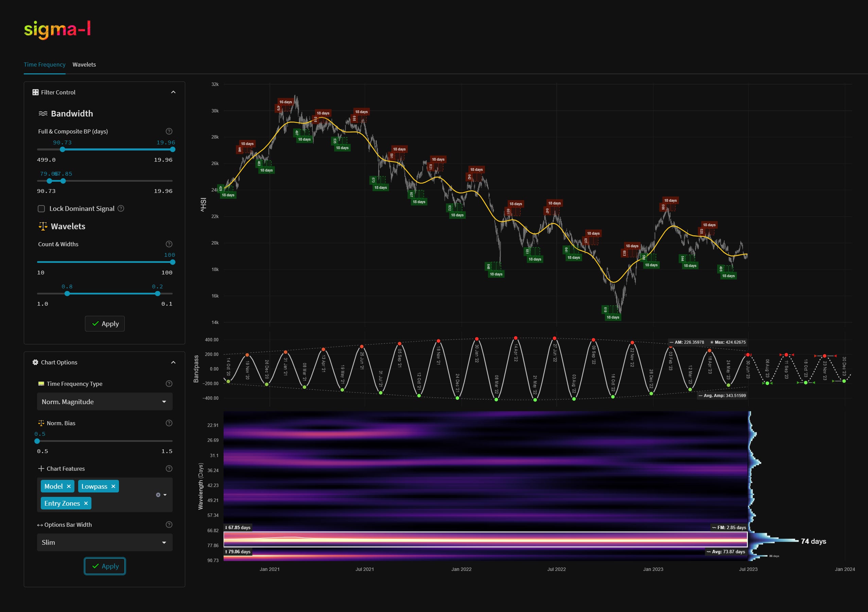
Task: Click help icon for Options Bar Width
Action: coord(169,525)
